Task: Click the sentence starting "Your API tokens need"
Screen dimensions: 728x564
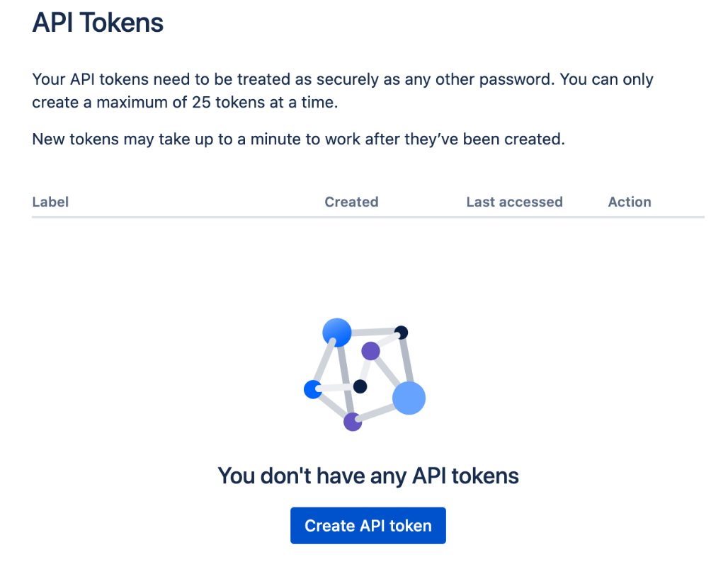Action: pyautogui.click(x=212, y=79)
